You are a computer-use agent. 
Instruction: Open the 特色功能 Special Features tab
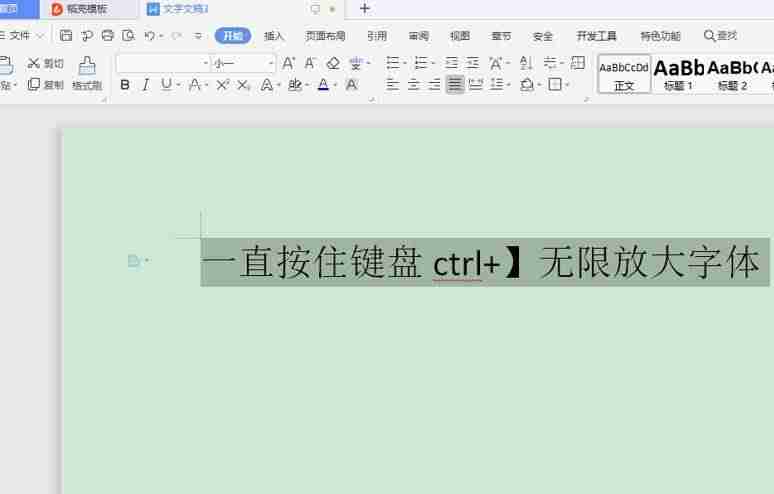coord(660,36)
